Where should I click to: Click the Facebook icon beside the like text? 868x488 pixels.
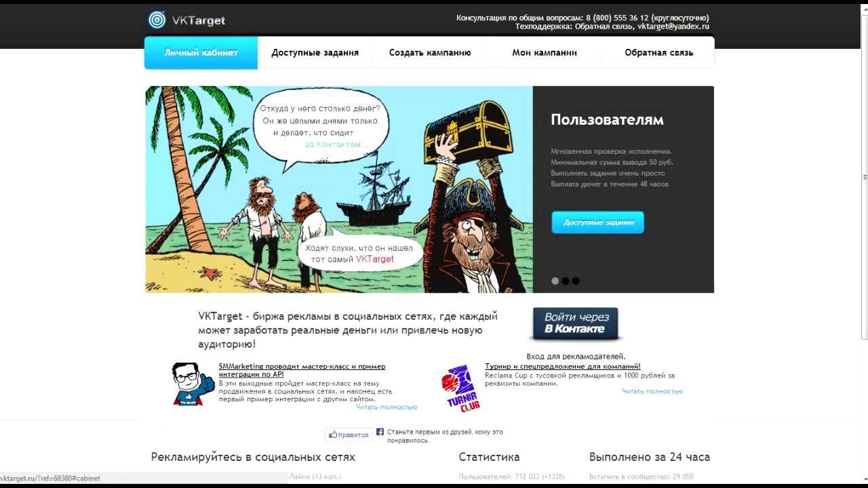pos(380,432)
